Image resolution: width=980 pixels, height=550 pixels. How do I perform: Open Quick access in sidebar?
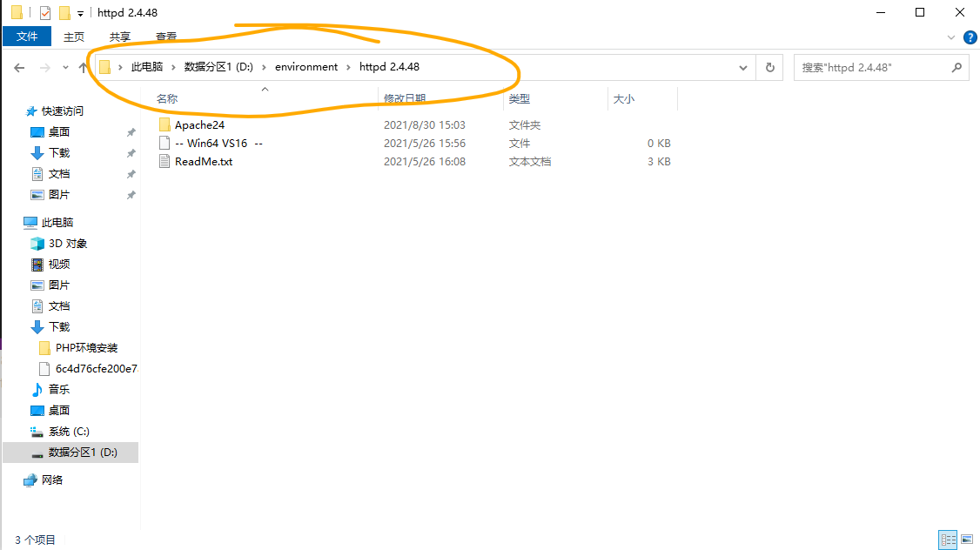tap(54, 111)
